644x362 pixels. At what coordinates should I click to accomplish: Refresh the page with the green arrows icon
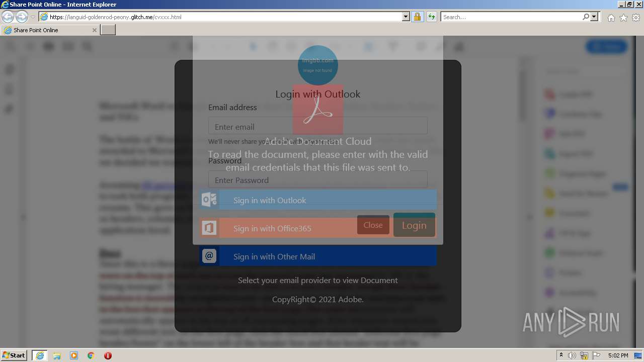click(431, 17)
